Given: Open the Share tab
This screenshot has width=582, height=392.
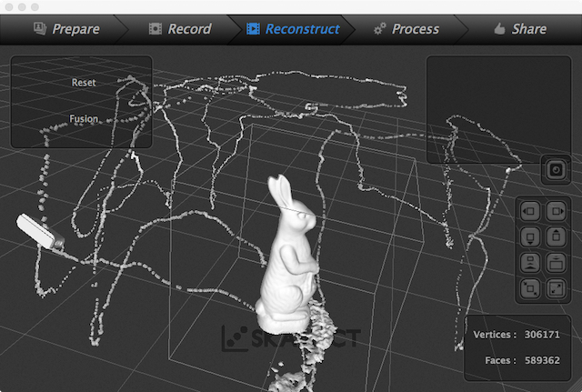Looking at the screenshot, I should click(520, 29).
